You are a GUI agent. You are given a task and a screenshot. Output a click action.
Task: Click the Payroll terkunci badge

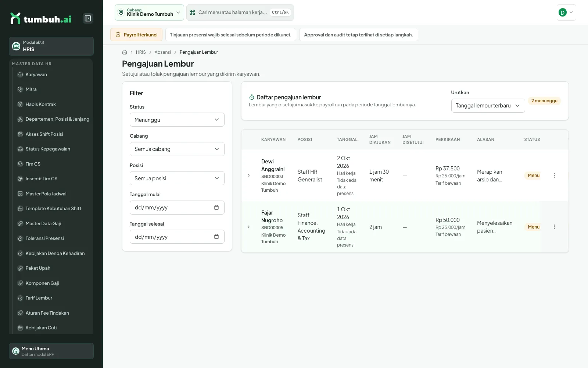click(136, 35)
